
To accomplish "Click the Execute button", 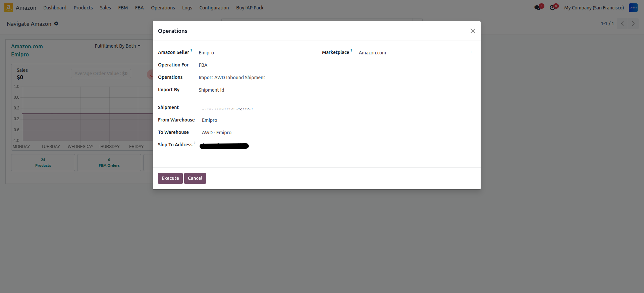I will [170, 178].
